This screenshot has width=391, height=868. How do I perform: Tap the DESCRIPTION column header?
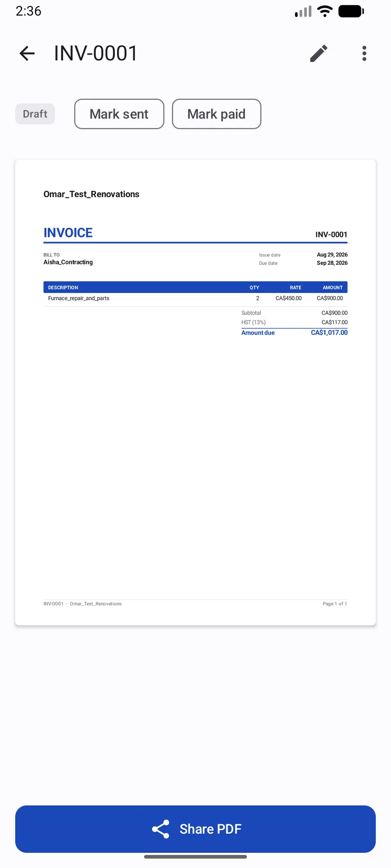pyautogui.click(x=63, y=287)
